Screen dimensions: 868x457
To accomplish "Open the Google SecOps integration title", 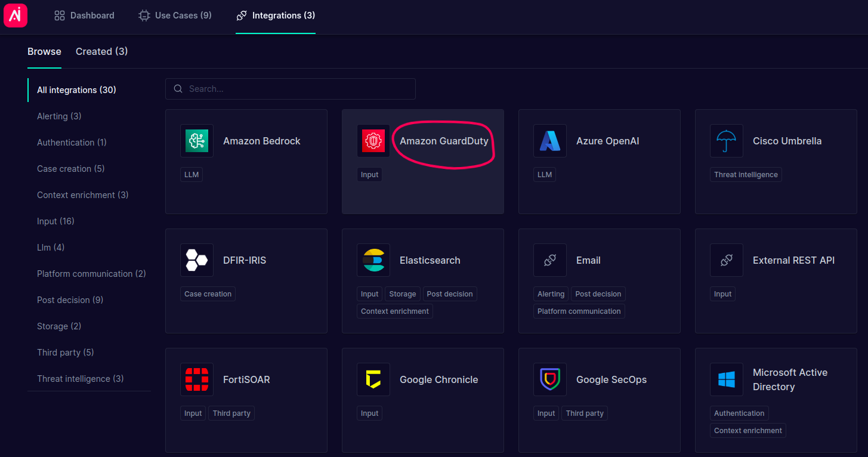I will click(611, 379).
